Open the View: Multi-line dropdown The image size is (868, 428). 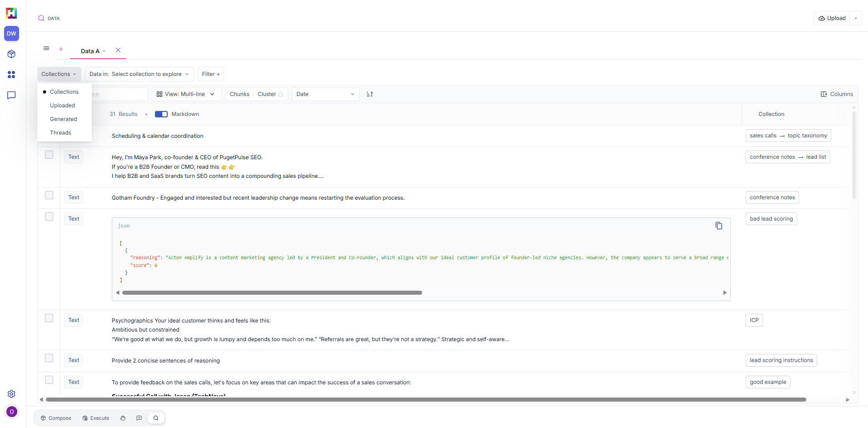(x=186, y=94)
